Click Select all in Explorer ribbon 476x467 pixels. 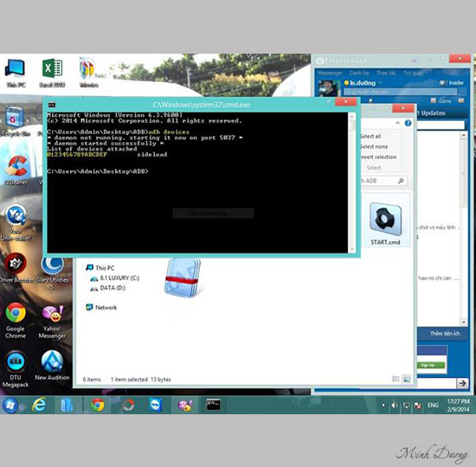(370, 137)
